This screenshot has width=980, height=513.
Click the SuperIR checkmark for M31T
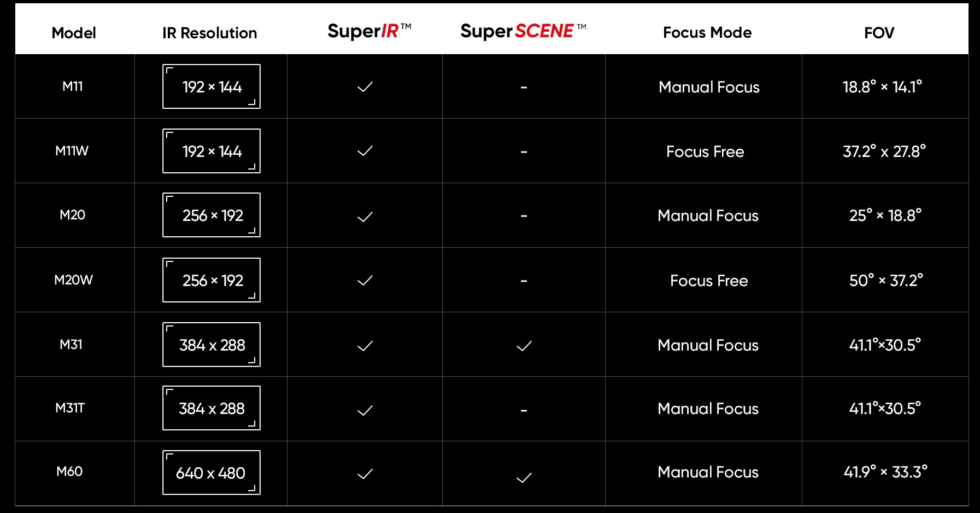tap(365, 410)
